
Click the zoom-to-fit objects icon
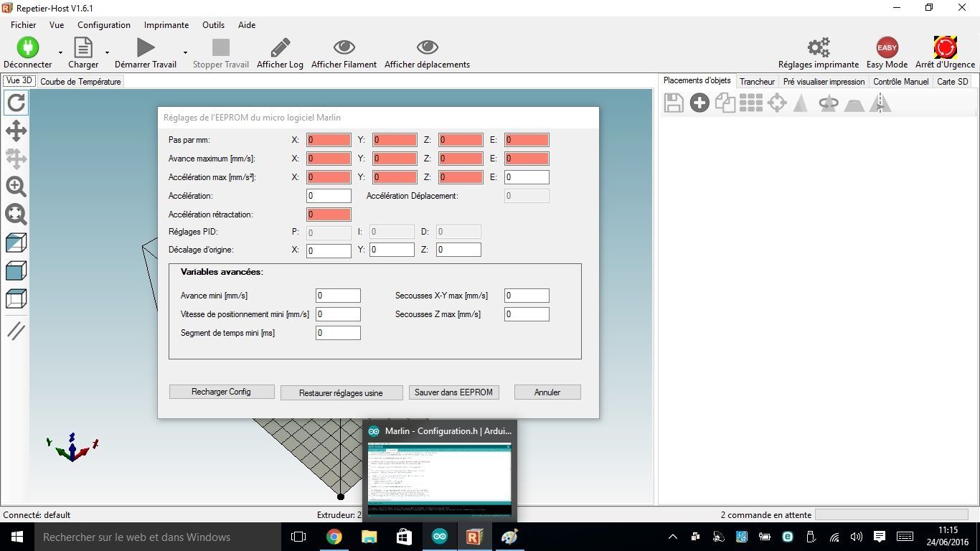click(16, 215)
